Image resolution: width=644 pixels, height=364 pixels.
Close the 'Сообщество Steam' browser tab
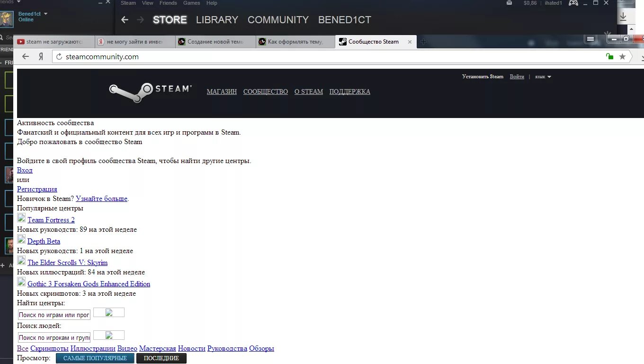(x=410, y=42)
